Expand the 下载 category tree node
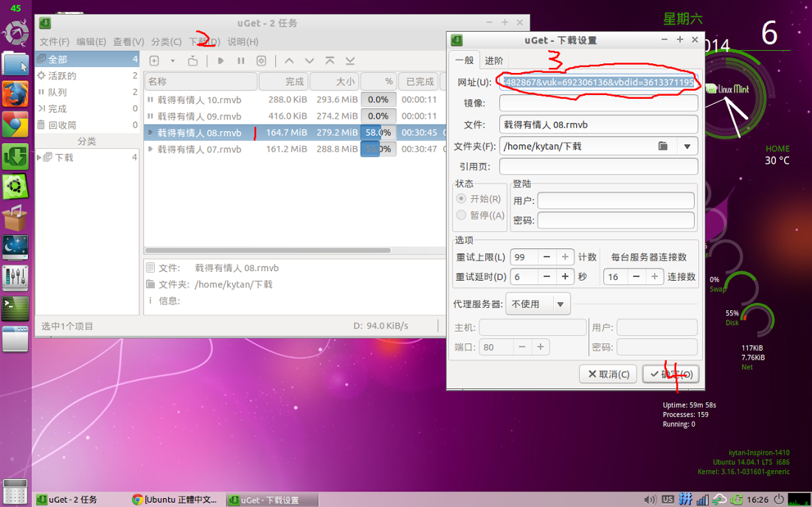Image resolution: width=812 pixels, height=507 pixels. (39, 157)
